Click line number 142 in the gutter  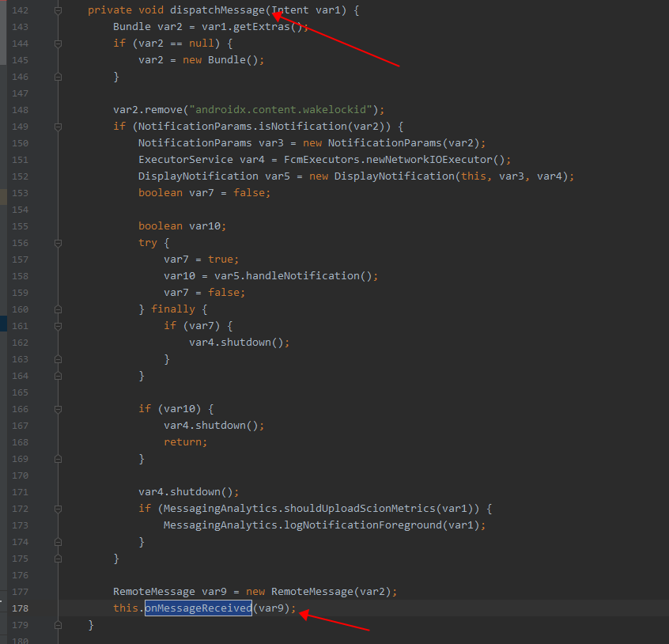(x=20, y=10)
